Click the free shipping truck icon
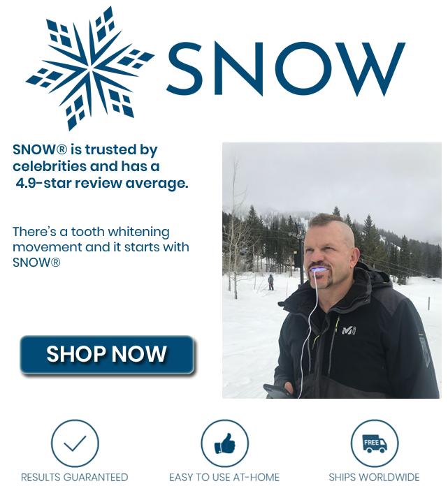 (375, 443)
